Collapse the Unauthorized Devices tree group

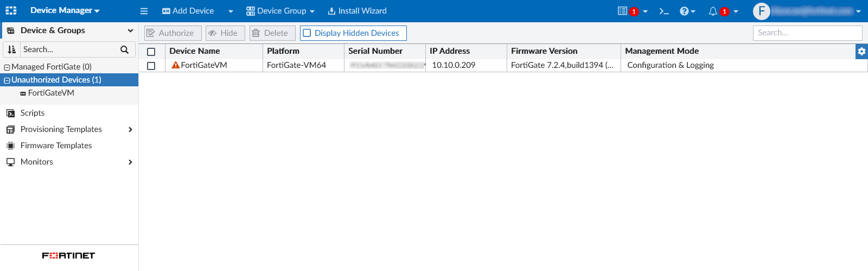click(x=7, y=80)
